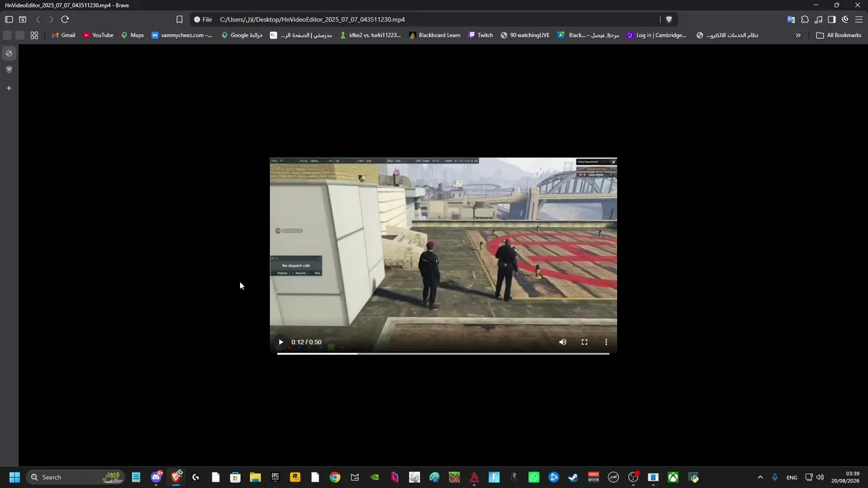Toggle vertical tabs sidebar
Image resolution: width=868 pixels, height=488 pixels.
(9, 20)
